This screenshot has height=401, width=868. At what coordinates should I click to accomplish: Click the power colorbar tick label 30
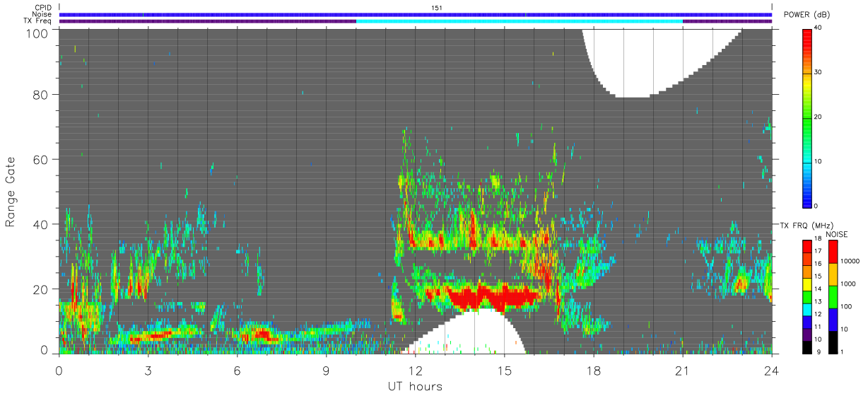(x=818, y=71)
